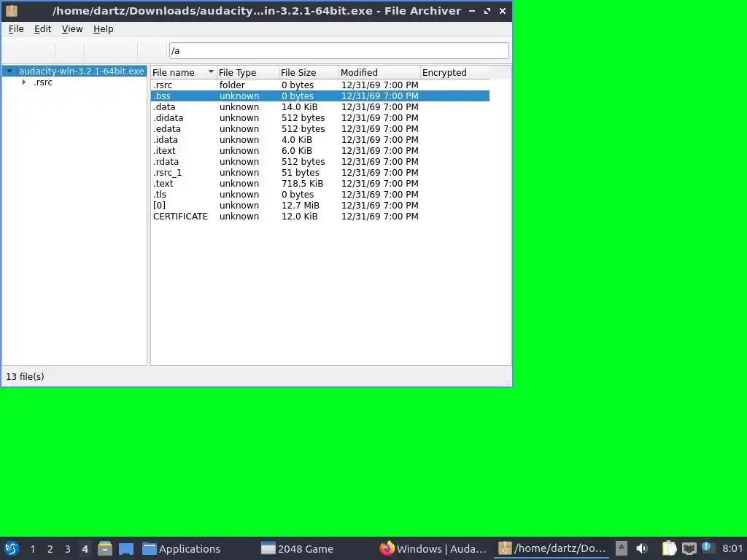Switch to workspace 1

point(32,549)
